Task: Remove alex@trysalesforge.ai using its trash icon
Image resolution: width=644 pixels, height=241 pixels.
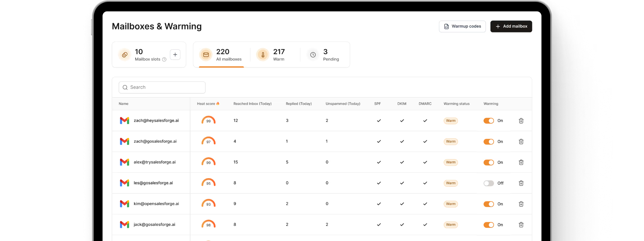Action: (x=521, y=162)
